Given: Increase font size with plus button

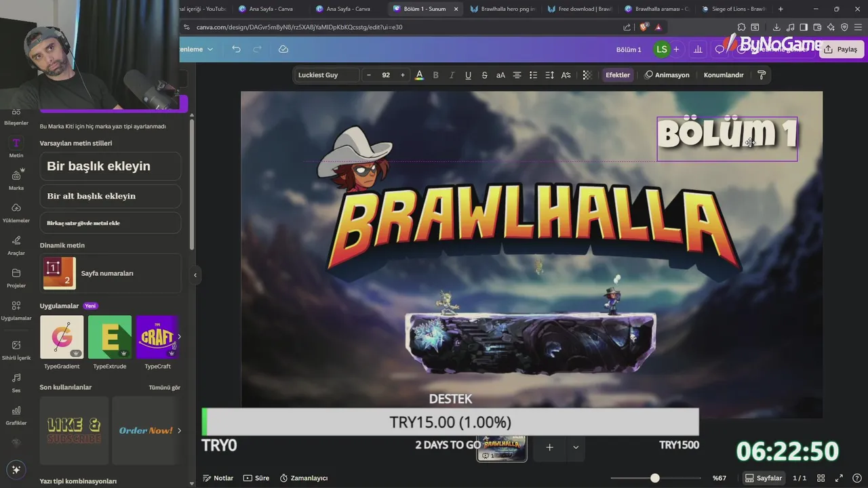Looking at the screenshot, I should click(x=403, y=75).
